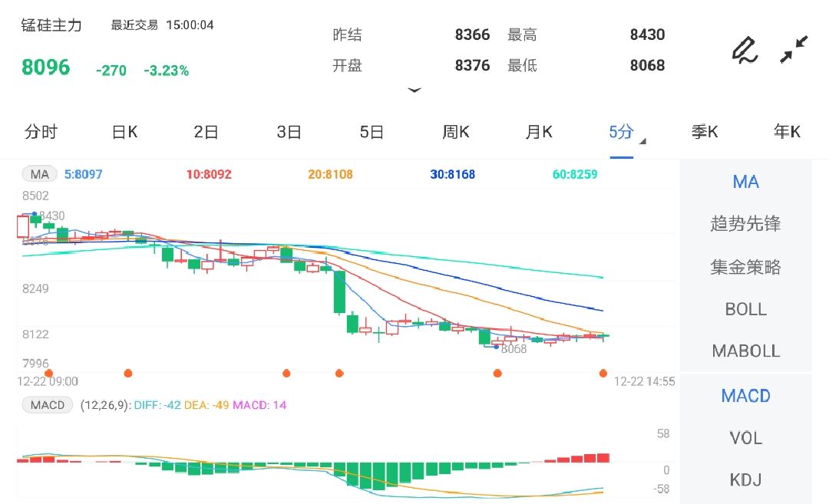Click the MA30 value 30:8168
Viewport: 829px width, 504px height.
[x=453, y=174]
